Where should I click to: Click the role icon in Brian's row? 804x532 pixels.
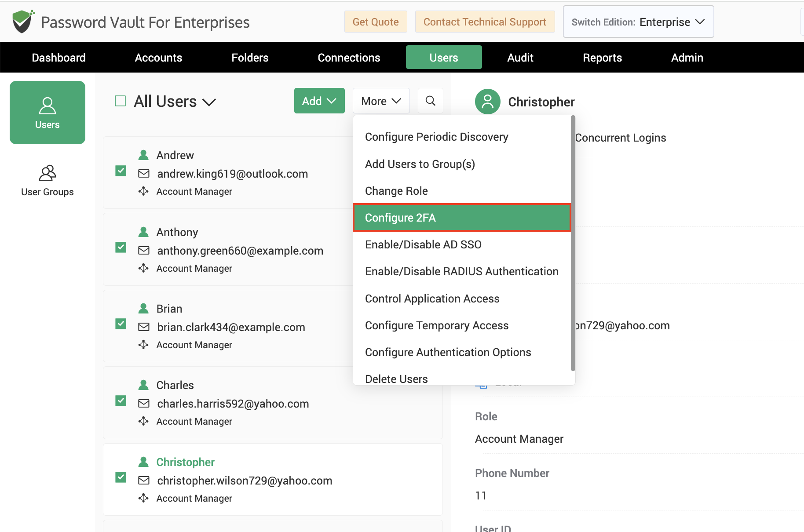click(143, 345)
